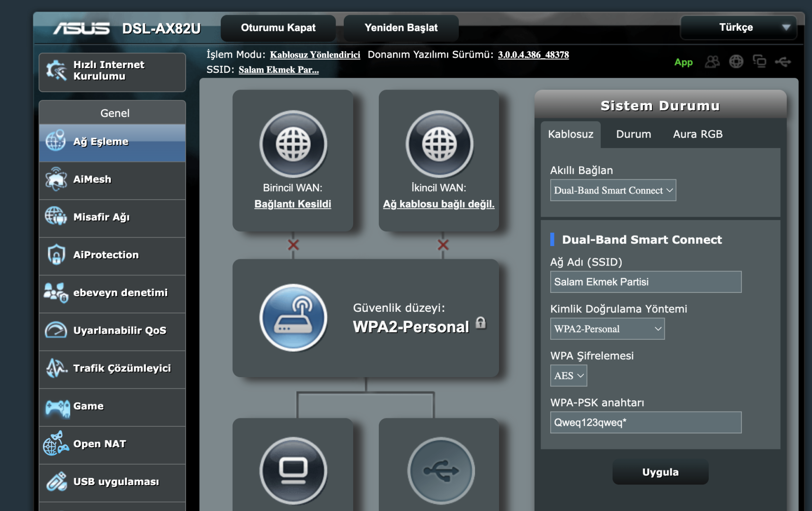
Task: Click the padlock icon beside WPA2-Personal
Action: [481, 323]
